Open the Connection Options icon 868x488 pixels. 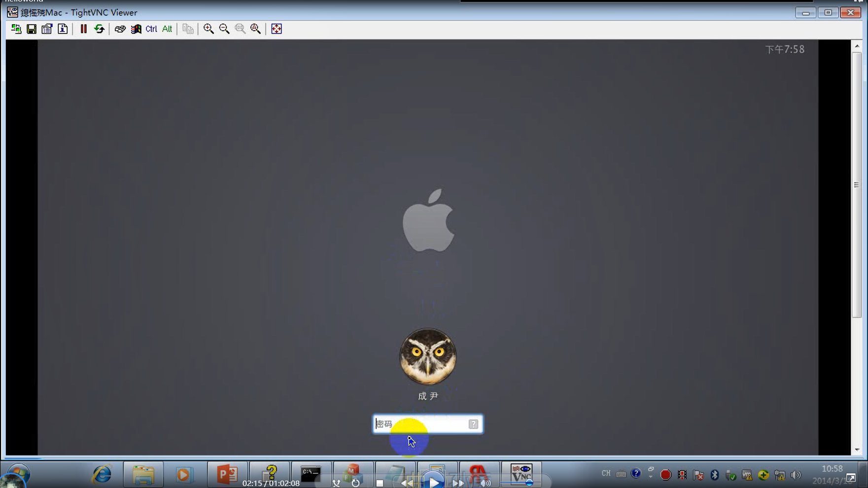[47, 29]
